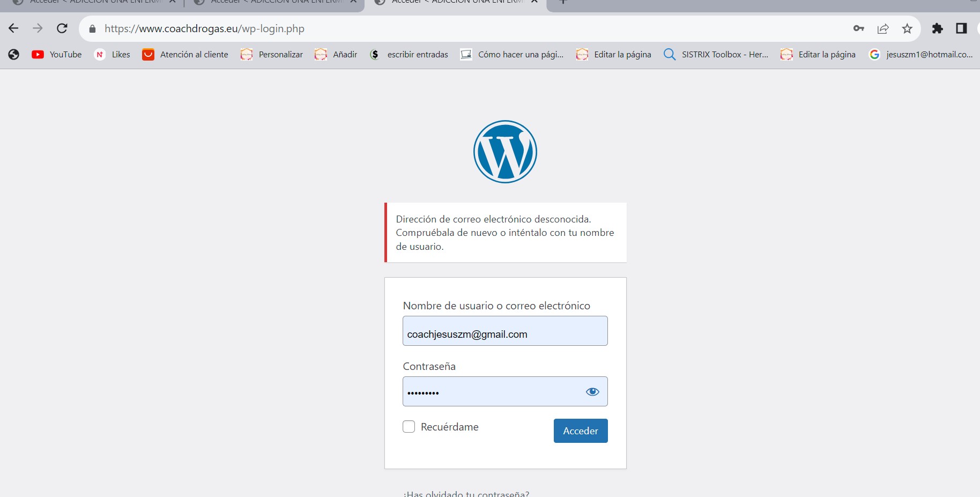Close the active third tab
Screen dimensions: 980x497
click(x=534, y=2)
